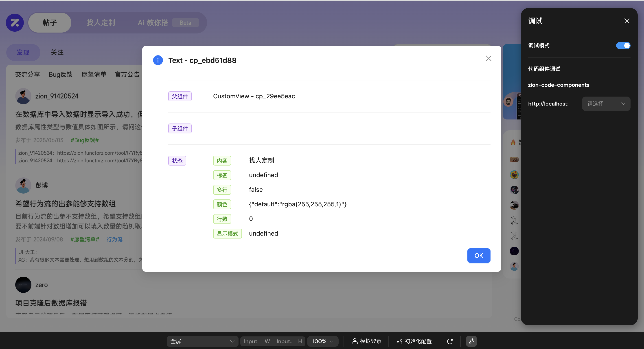Open the 全屏 screen size dropdown
The width and height of the screenshot is (644, 349).
pos(202,341)
